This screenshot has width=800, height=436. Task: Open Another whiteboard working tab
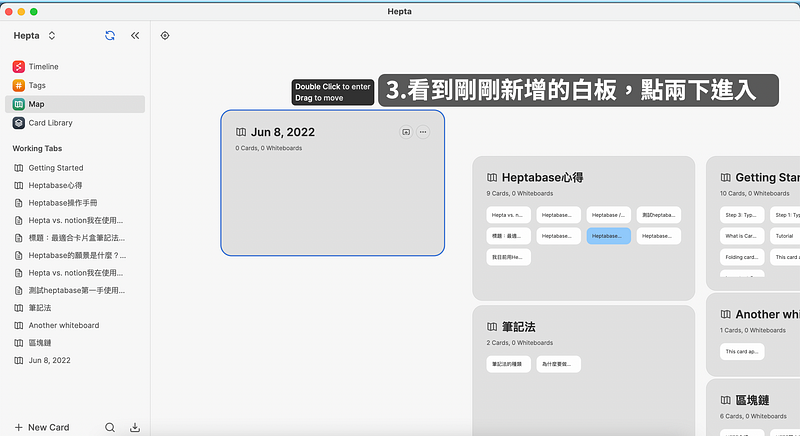(x=75, y=325)
